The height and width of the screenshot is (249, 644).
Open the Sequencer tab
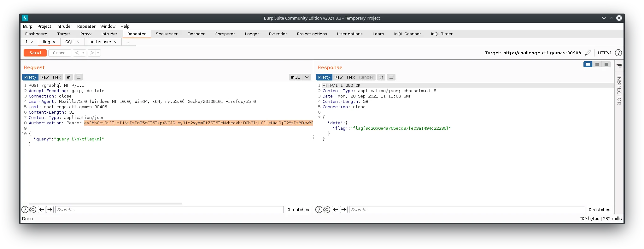click(167, 34)
